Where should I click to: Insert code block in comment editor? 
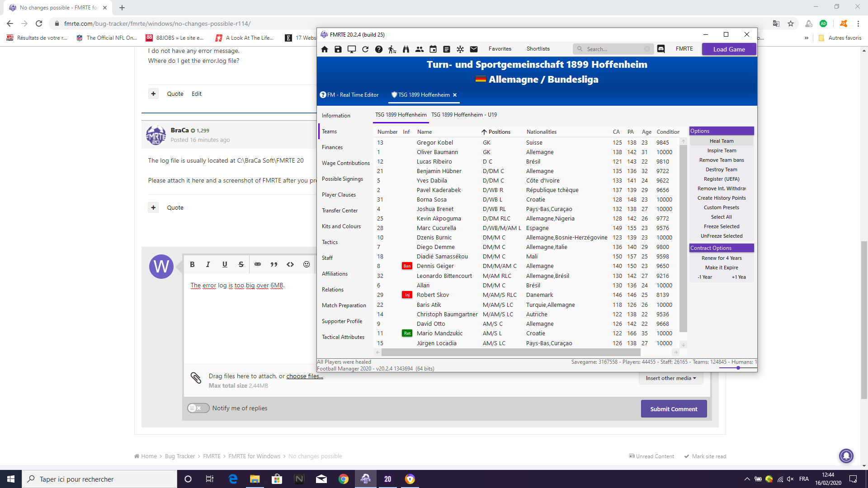[290, 264]
